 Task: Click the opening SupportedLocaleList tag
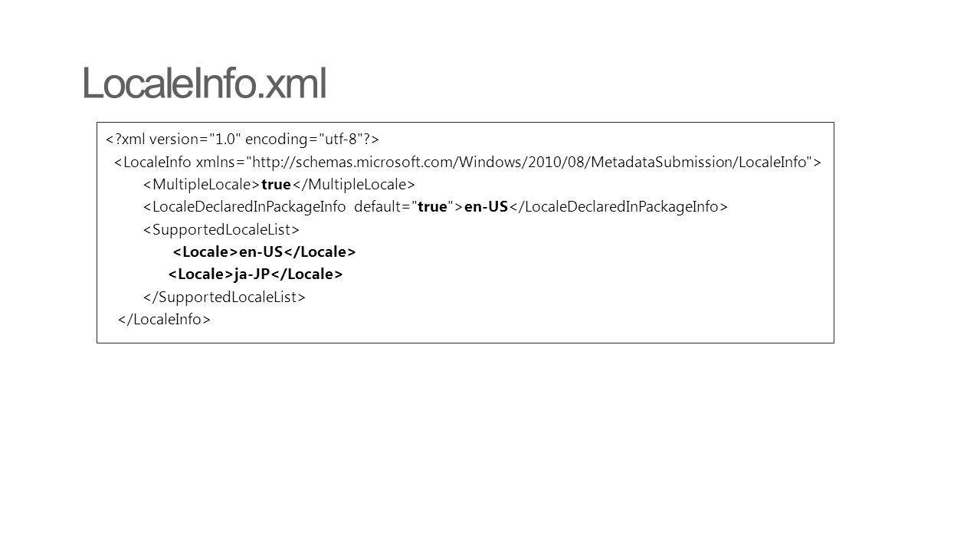click(x=220, y=229)
